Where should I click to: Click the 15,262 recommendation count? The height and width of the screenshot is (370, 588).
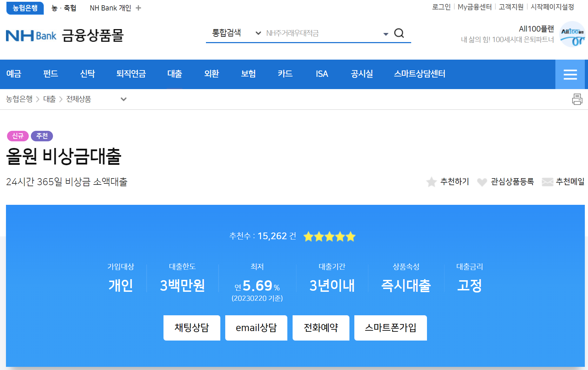[272, 236]
